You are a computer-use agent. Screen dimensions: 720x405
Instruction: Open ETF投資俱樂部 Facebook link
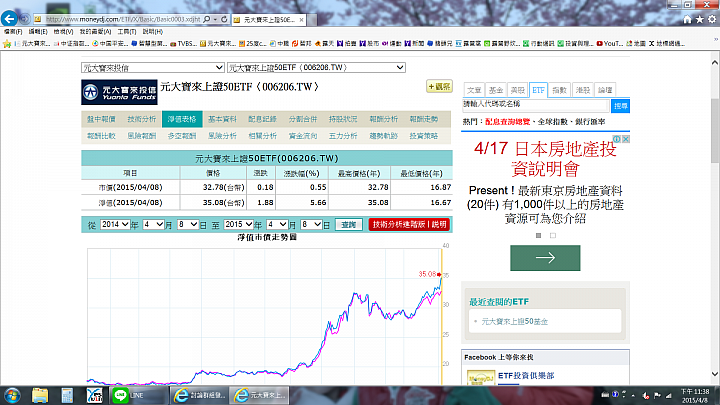coord(526,376)
